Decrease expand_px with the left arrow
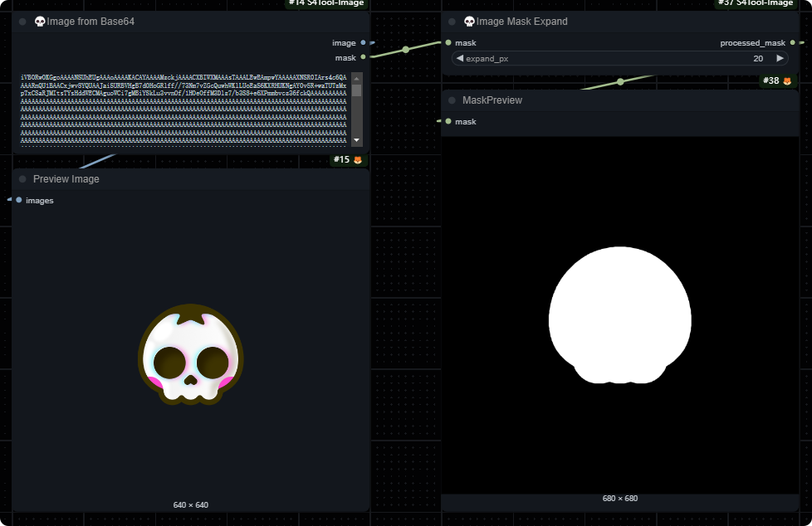 (x=460, y=58)
